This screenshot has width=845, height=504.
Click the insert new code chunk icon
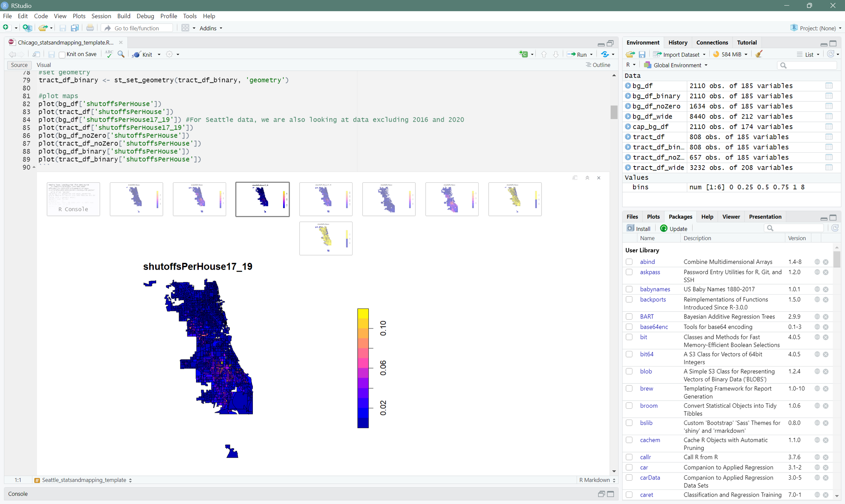524,54
